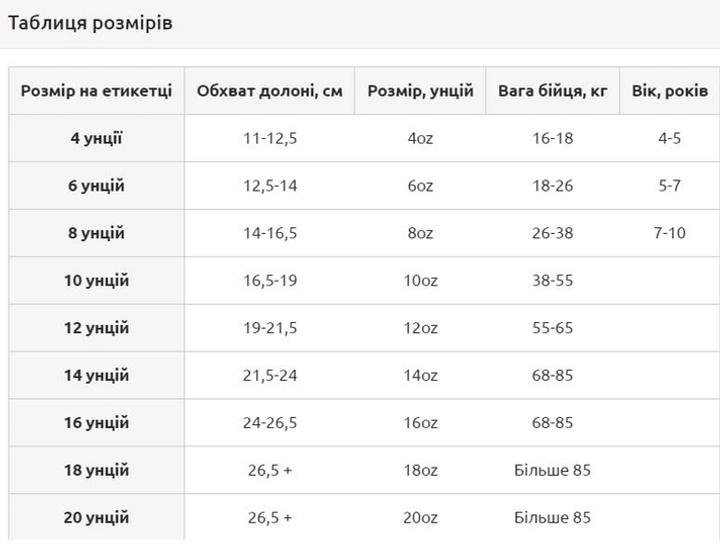Viewport: 720px width, 547px height.
Task: Select the 'Розмір на етикетці' column header
Action: tap(97, 91)
